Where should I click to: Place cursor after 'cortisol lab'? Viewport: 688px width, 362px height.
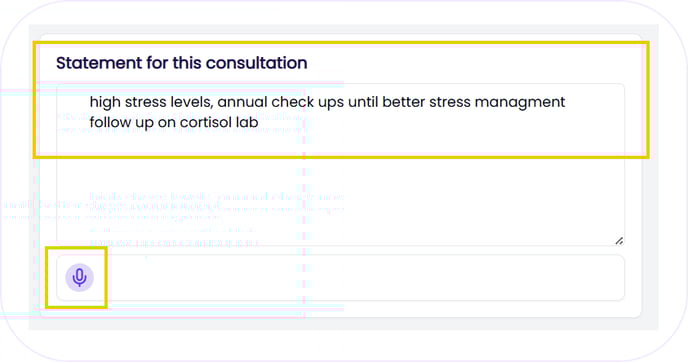tap(259, 122)
